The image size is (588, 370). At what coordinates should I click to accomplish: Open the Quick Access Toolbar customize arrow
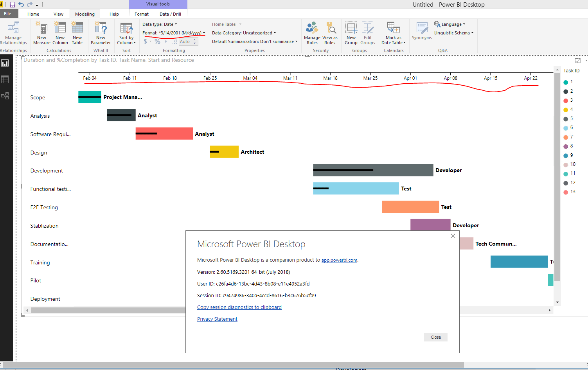point(37,5)
